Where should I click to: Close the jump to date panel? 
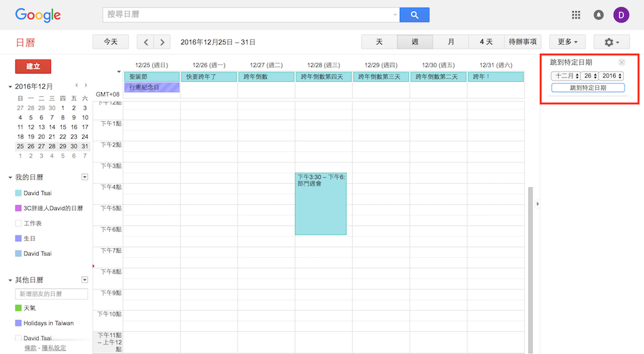click(621, 63)
